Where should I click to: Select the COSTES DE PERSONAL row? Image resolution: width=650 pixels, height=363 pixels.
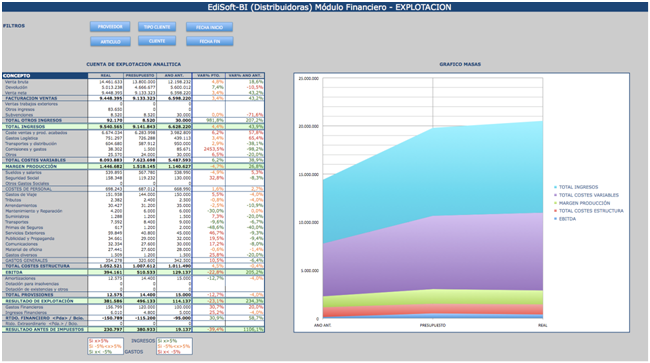pos(133,189)
